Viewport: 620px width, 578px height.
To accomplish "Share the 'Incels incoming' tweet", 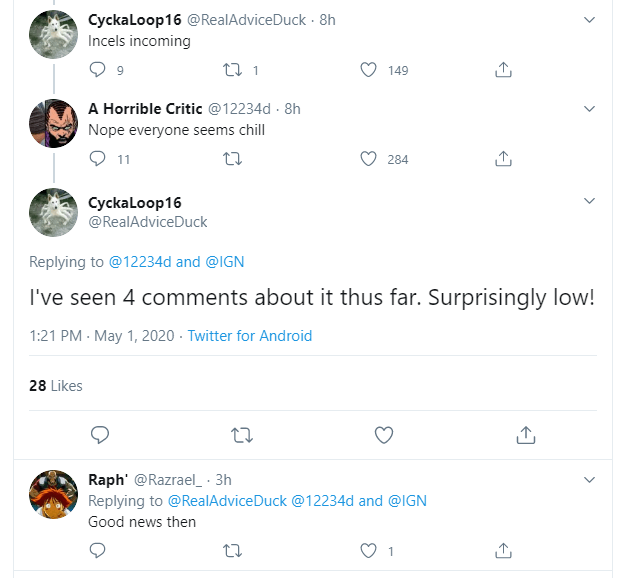I will click(x=504, y=70).
